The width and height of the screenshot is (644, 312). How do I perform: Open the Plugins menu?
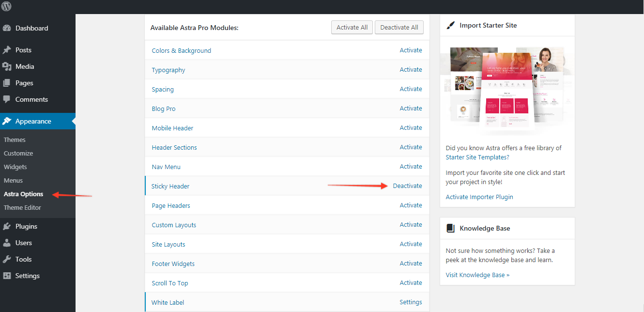[38, 226]
